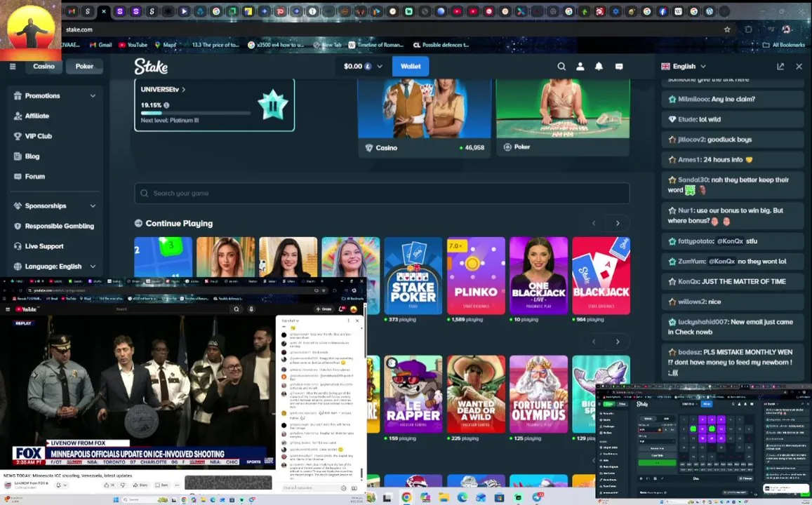Pop out the chat panel

780,66
